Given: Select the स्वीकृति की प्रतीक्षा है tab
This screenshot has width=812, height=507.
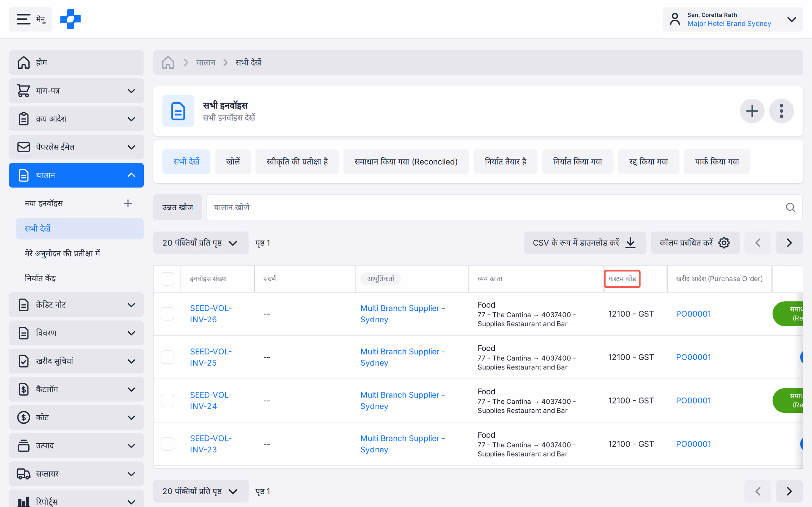Looking at the screenshot, I should 297,162.
